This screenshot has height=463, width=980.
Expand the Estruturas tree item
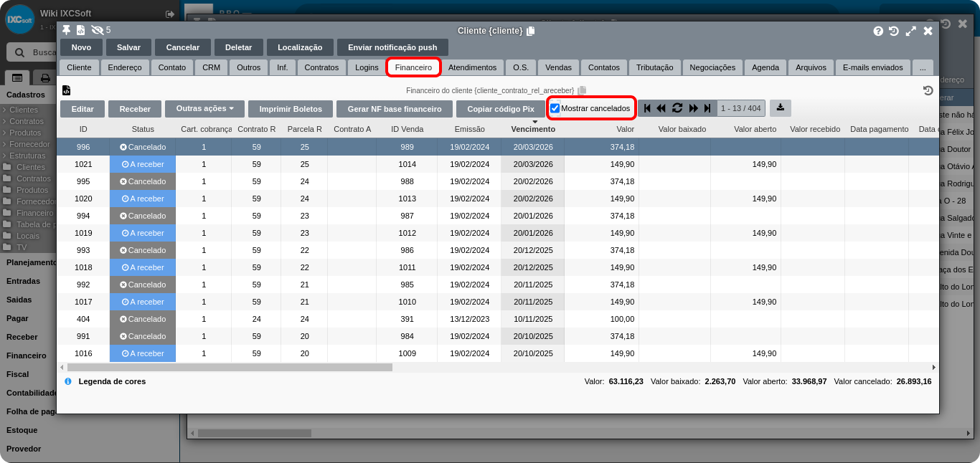(x=27, y=156)
